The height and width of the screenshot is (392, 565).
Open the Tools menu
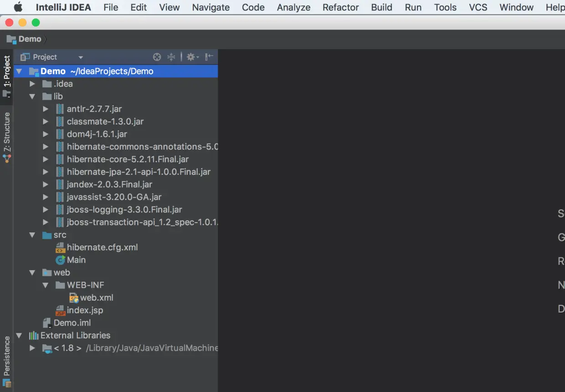[445, 7]
